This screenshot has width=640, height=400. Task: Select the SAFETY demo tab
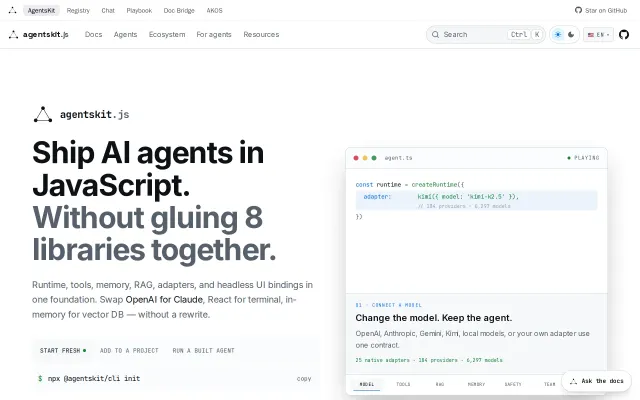click(513, 384)
